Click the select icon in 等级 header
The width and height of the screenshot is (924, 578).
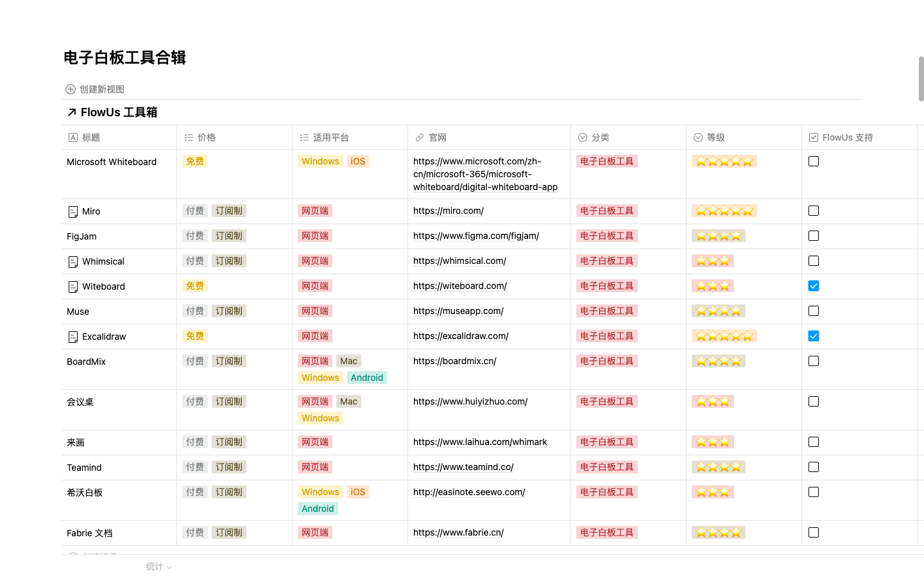click(x=698, y=137)
